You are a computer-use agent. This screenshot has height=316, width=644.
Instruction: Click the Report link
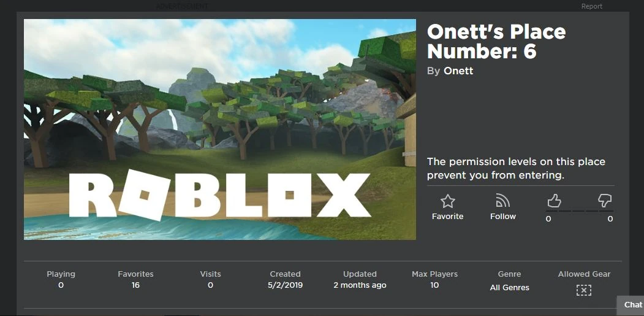coord(592,6)
